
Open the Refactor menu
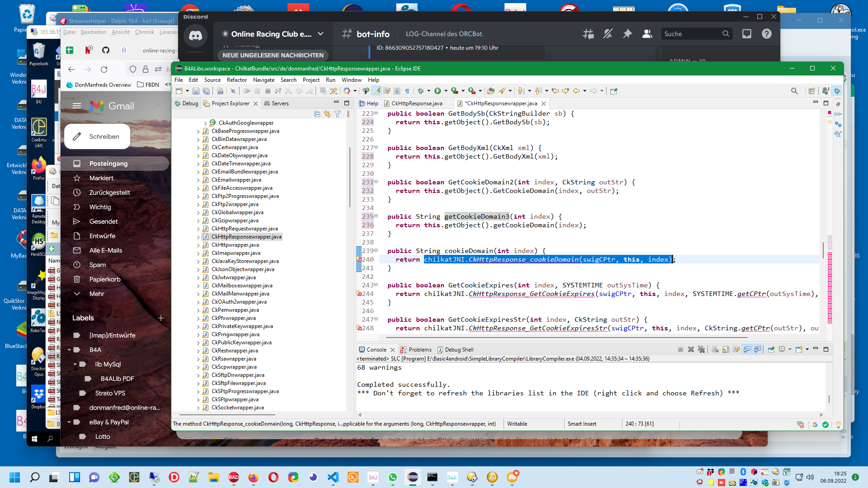click(x=236, y=80)
